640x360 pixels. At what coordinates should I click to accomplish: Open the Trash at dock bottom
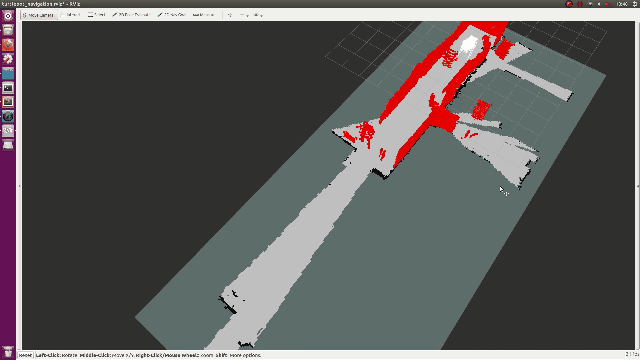click(8, 352)
